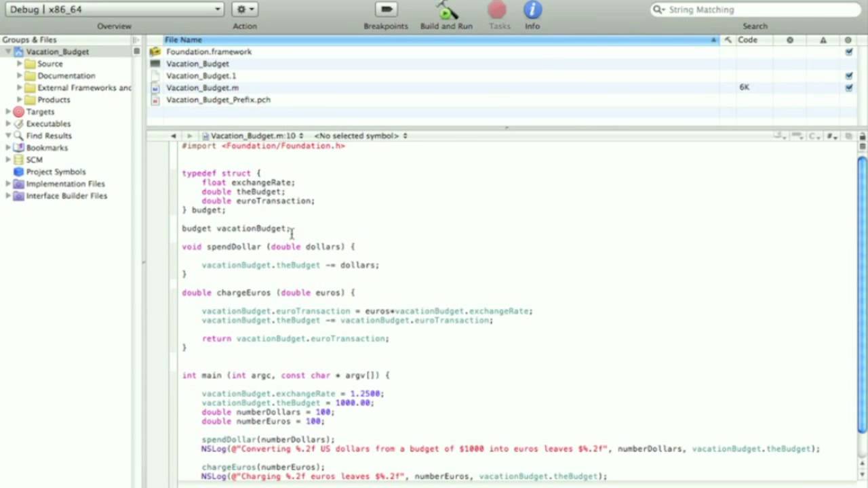Select the Executables icon

click(x=18, y=124)
